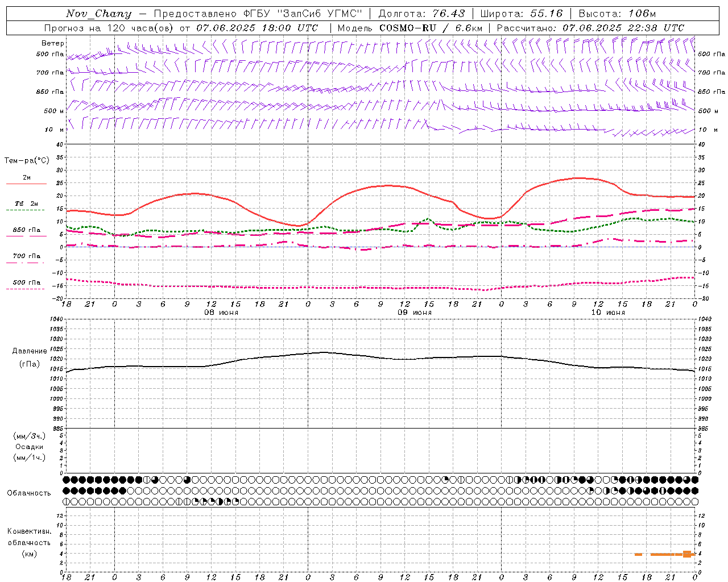728x582 pixels.
Task: Select the text Прогноз на 120 часа(ов)
Action: [109, 28]
